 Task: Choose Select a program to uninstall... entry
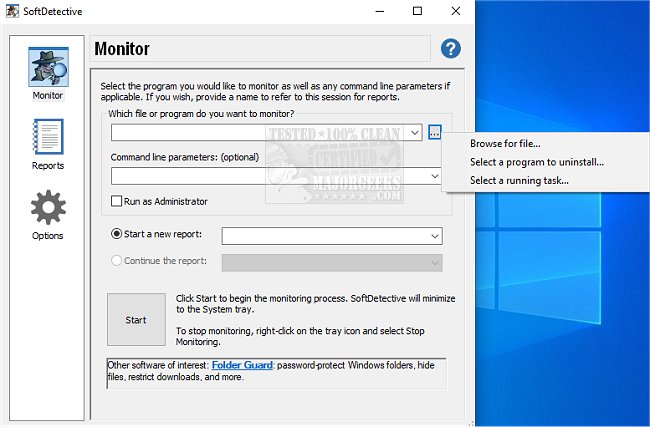click(537, 162)
